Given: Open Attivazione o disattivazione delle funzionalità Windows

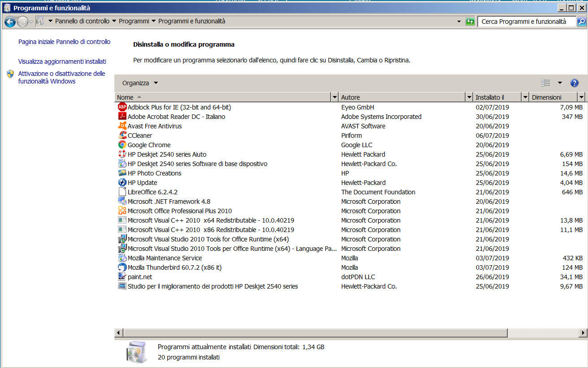Looking at the screenshot, I should [x=62, y=78].
